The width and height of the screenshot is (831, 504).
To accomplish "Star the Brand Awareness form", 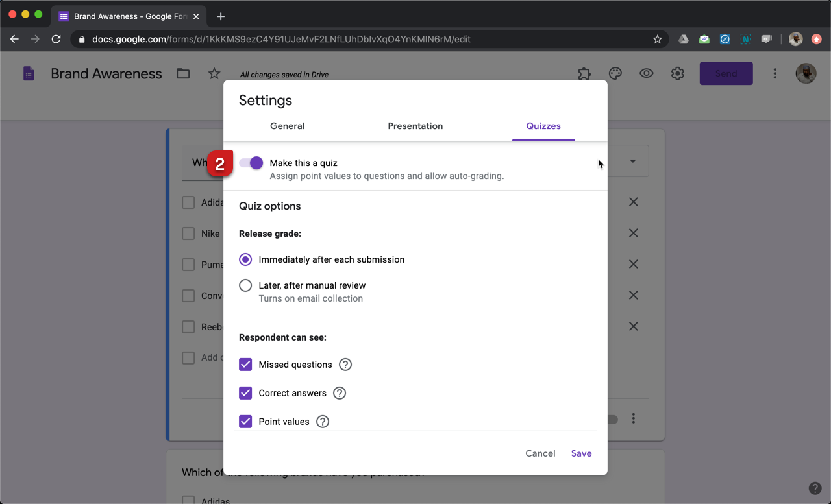I will click(214, 74).
